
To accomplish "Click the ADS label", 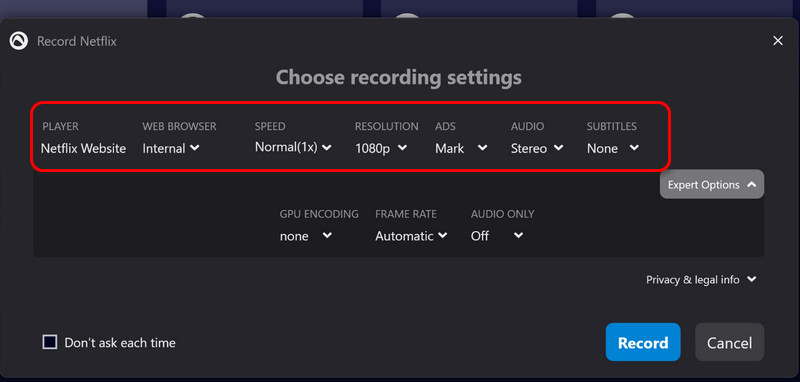I will pyautogui.click(x=445, y=126).
